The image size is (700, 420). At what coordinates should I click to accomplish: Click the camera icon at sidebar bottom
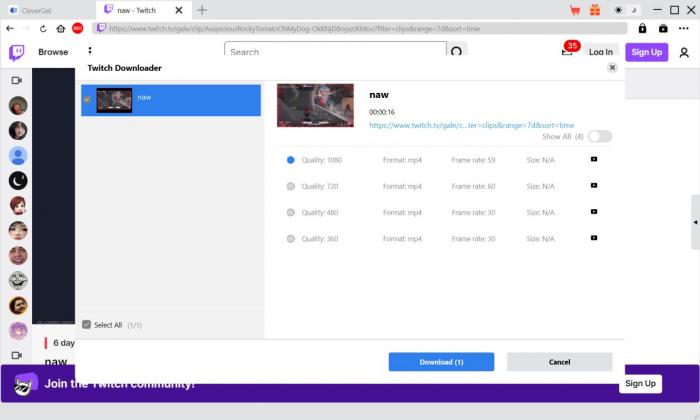pyautogui.click(x=17, y=356)
